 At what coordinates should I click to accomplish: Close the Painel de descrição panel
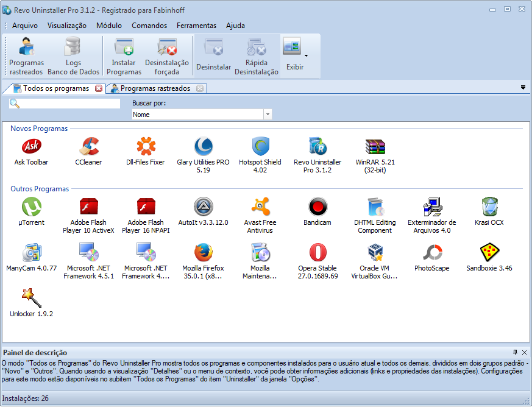pyautogui.click(x=525, y=352)
